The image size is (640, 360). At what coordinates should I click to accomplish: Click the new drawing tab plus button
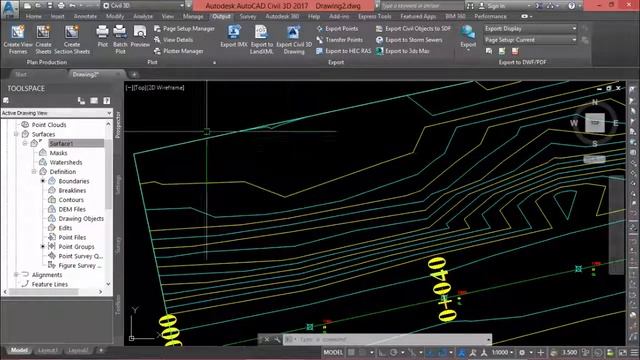tap(134, 74)
